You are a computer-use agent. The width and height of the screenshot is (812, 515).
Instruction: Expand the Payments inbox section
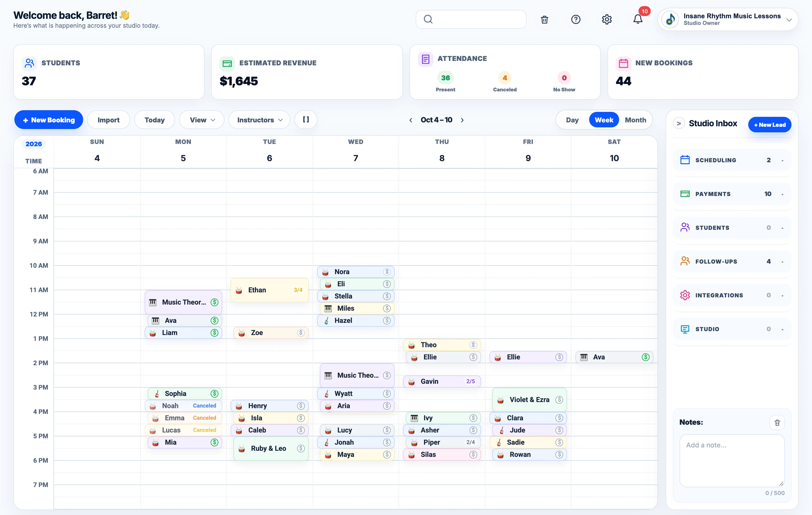[732, 194]
